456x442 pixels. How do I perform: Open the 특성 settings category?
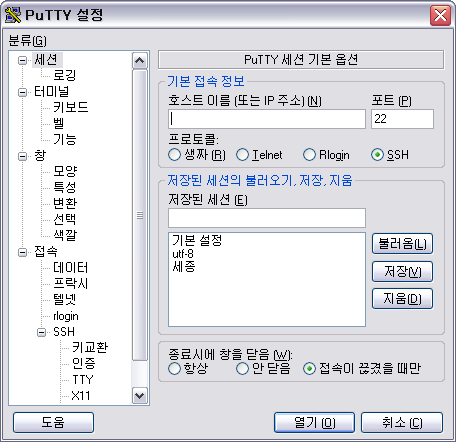65,187
